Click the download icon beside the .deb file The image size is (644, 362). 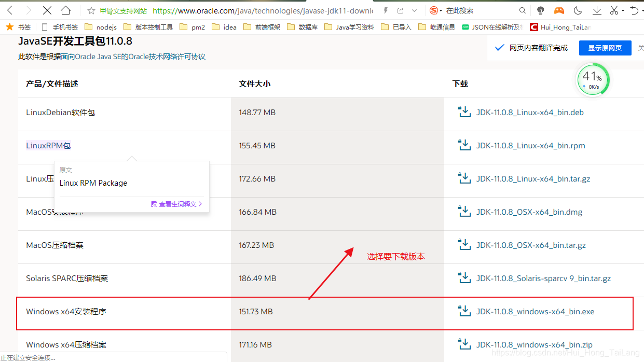coord(464,112)
